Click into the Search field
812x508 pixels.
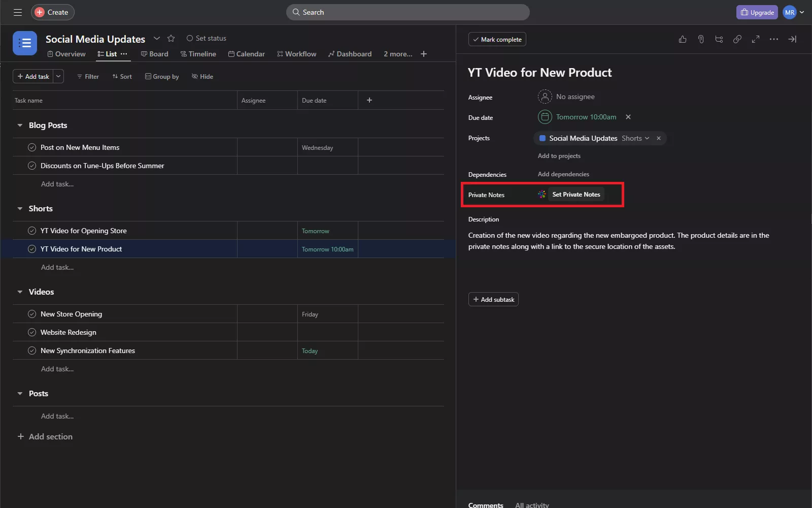[x=408, y=12]
